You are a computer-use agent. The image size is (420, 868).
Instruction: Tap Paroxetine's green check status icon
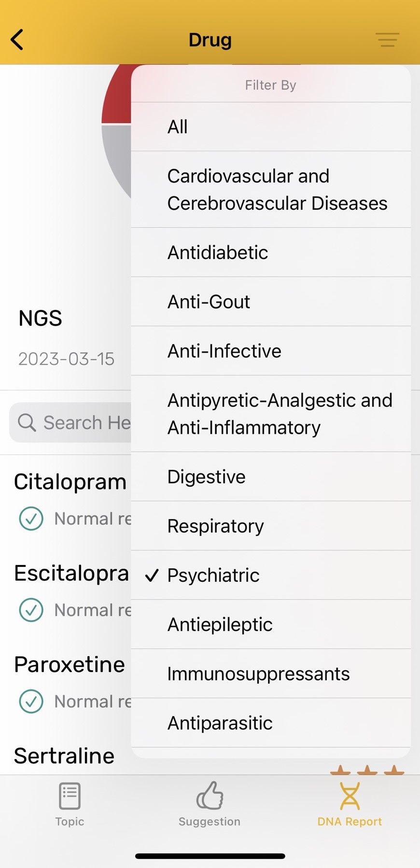coord(31,701)
